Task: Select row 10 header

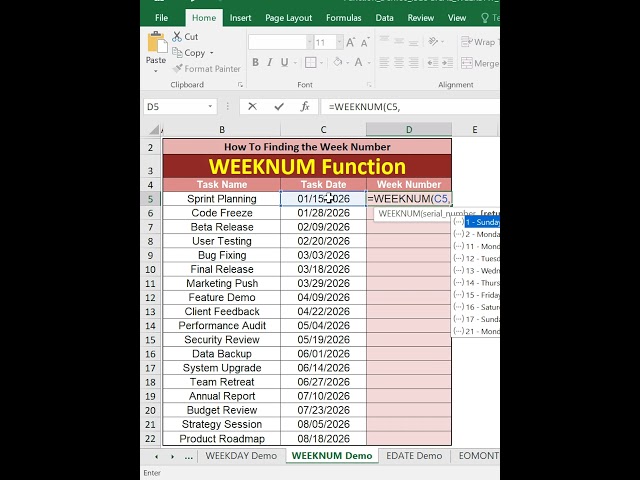Action: [x=151, y=269]
